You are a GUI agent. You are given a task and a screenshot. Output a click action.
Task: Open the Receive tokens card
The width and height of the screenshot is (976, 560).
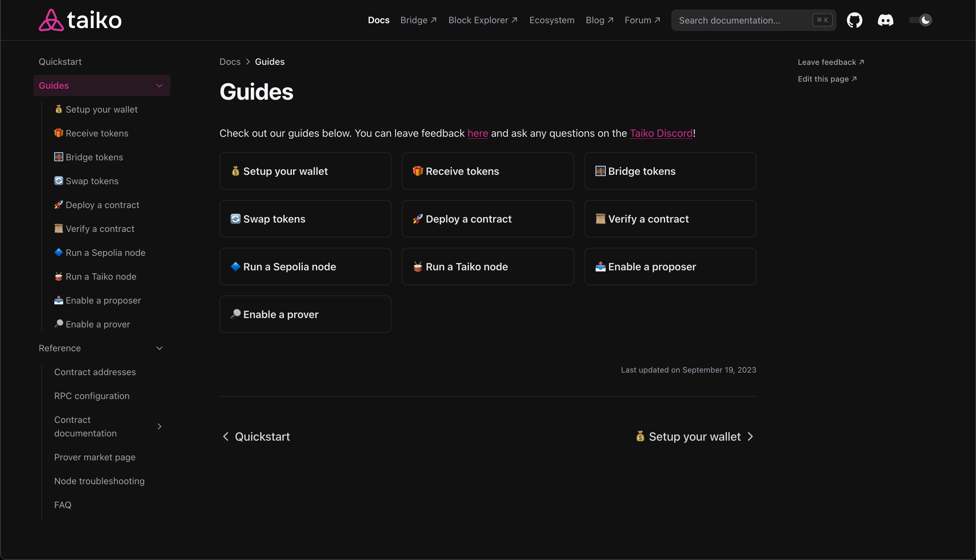click(487, 171)
